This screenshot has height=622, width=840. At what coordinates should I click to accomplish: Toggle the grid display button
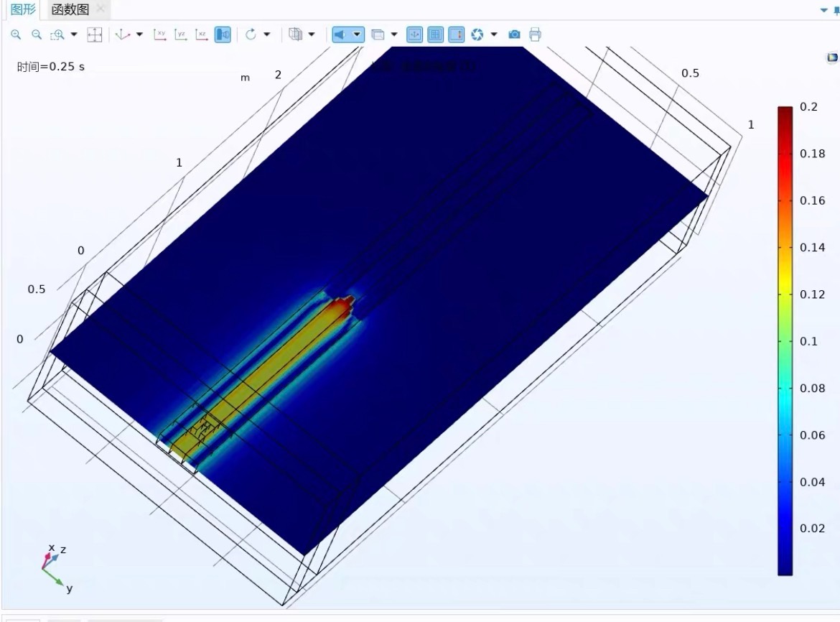pyautogui.click(x=435, y=34)
